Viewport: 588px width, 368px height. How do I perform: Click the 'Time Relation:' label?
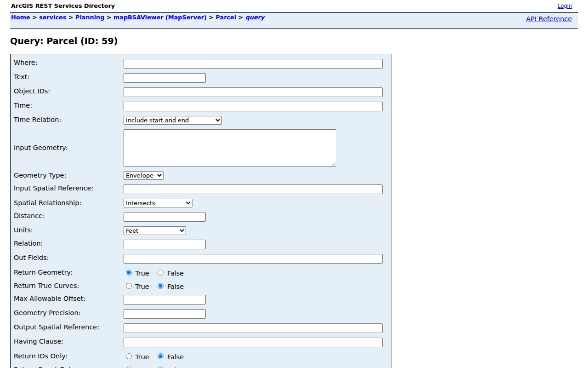(38, 120)
